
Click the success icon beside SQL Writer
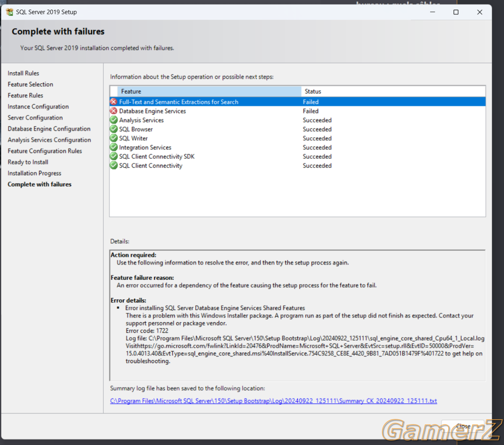click(x=113, y=138)
